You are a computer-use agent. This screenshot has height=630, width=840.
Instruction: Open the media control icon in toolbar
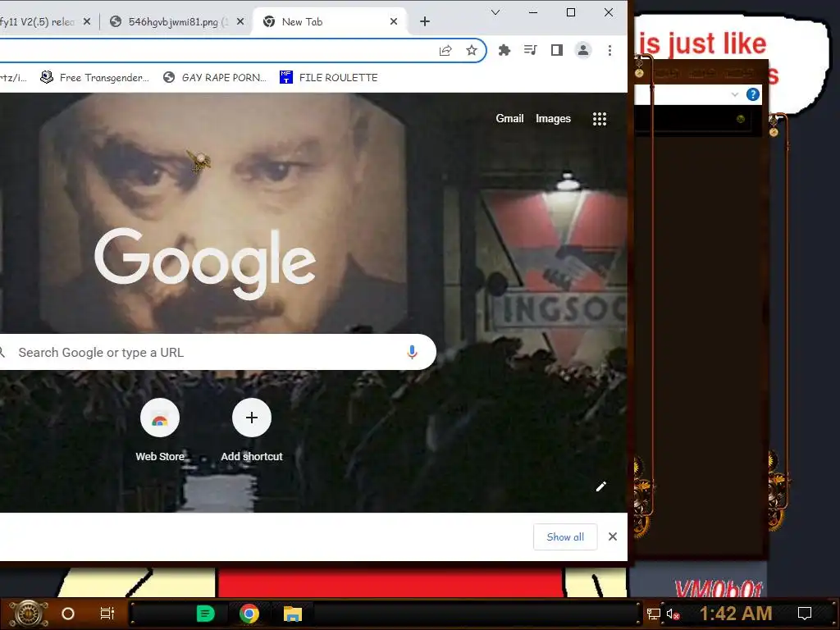pos(531,50)
